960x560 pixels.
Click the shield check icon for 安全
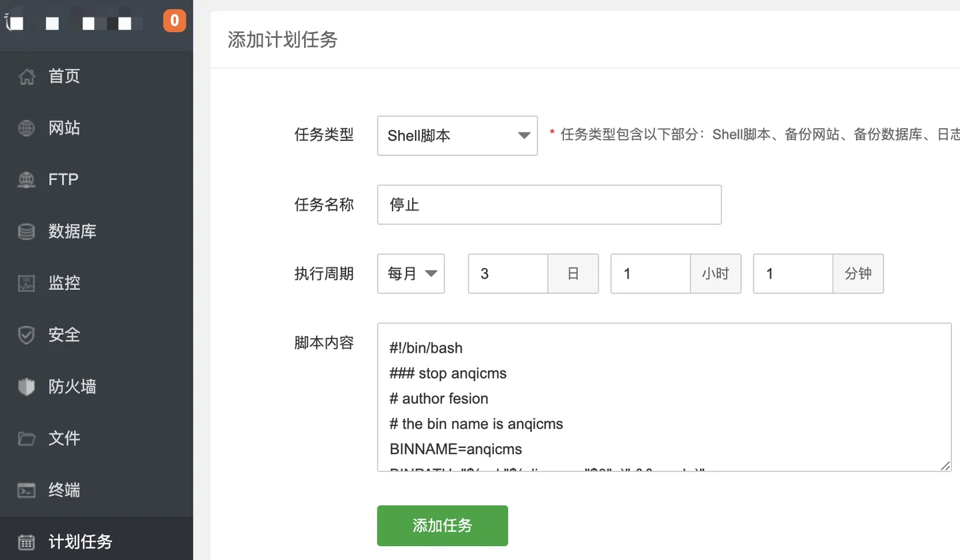tap(26, 335)
